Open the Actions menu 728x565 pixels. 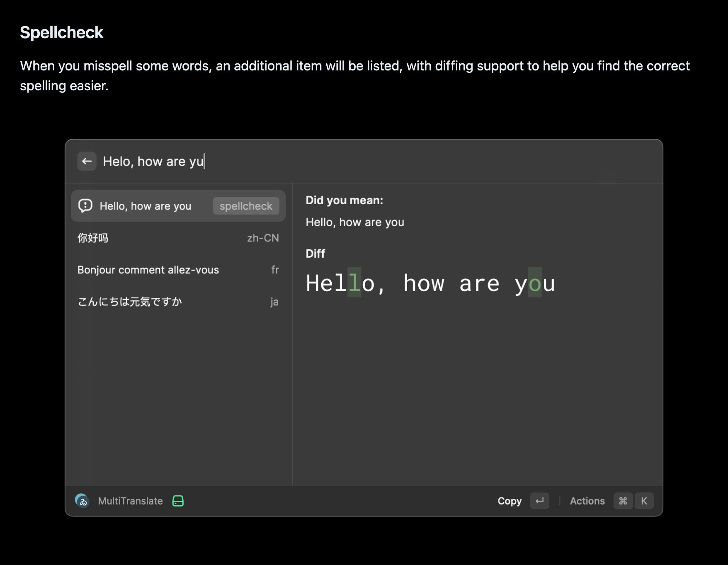(587, 501)
